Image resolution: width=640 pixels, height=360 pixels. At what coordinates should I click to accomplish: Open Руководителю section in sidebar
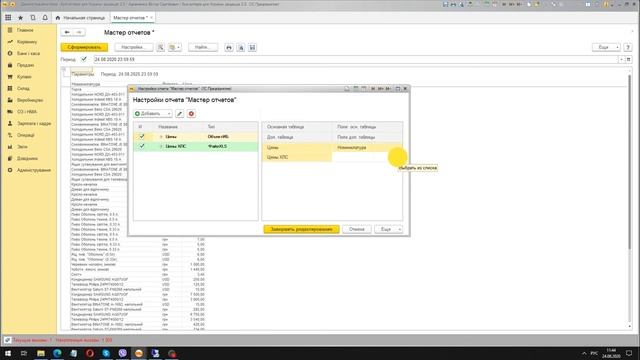click(x=27, y=42)
